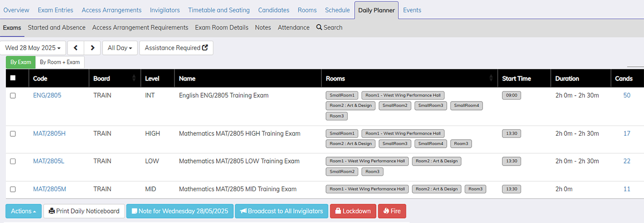This screenshot has width=644, height=223.
Task: Go to previous day with left arrow
Action: 75,48
